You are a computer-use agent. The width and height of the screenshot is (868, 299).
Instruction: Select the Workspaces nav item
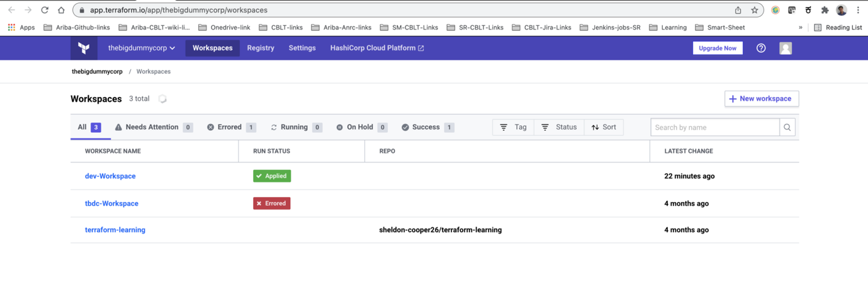click(x=212, y=48)
